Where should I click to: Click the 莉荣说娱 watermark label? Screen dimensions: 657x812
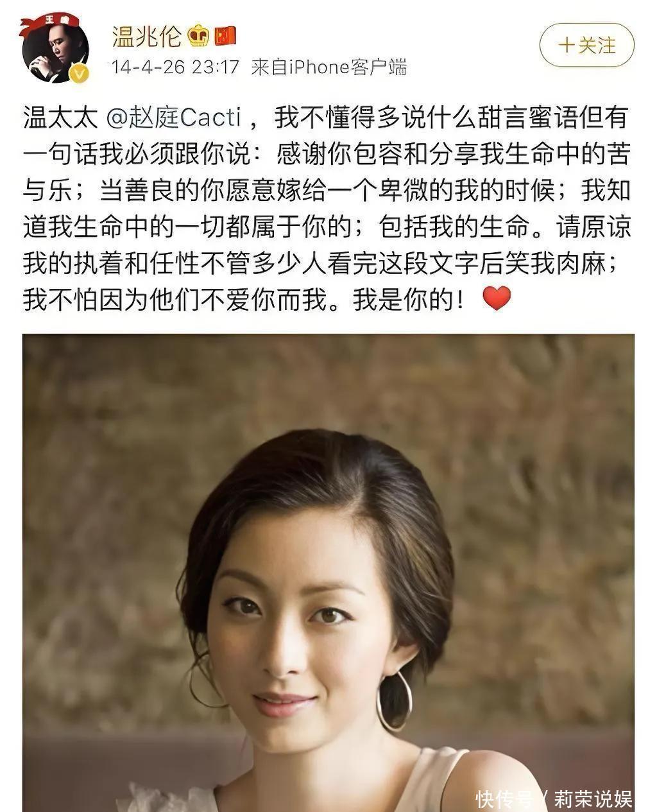pos(593,799)
